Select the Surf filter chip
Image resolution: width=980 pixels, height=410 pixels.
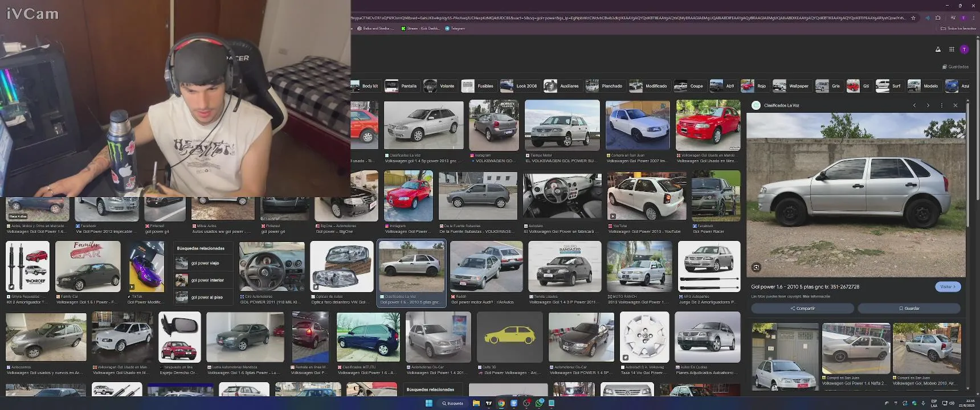[889, 86]
